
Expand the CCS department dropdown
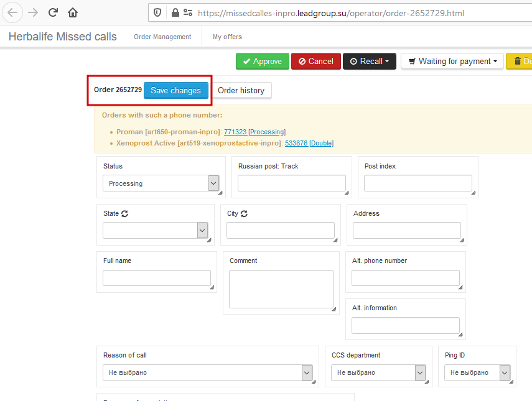(x=378, y=372)
